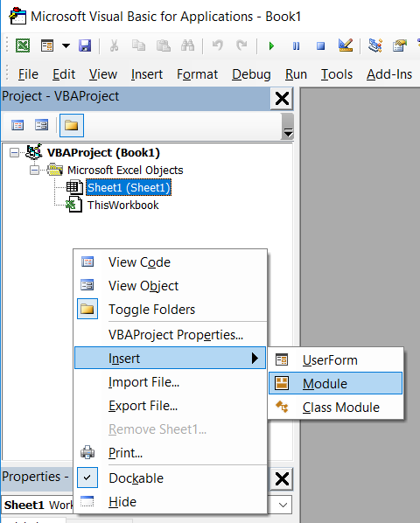This screenshot has height=523, width=420.
Task: Click the Save workbook floppy icon
Action: (85, 45)
